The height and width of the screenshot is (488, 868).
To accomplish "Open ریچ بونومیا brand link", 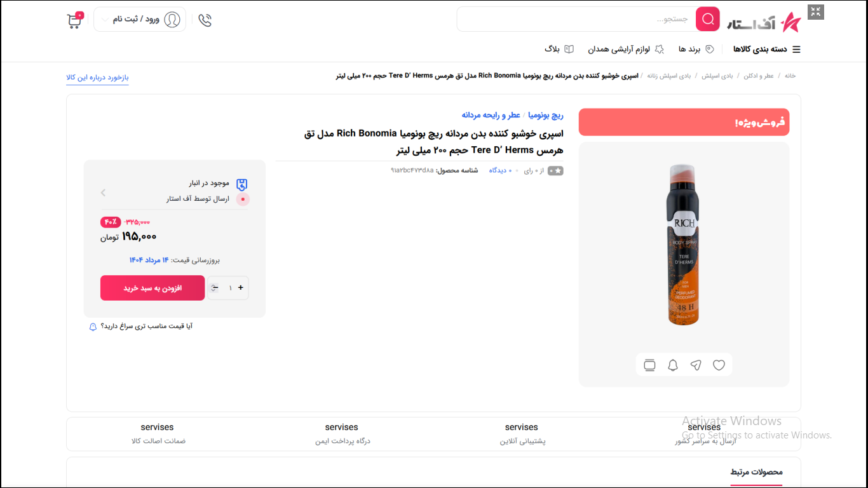I will click(x=546, y=115).
